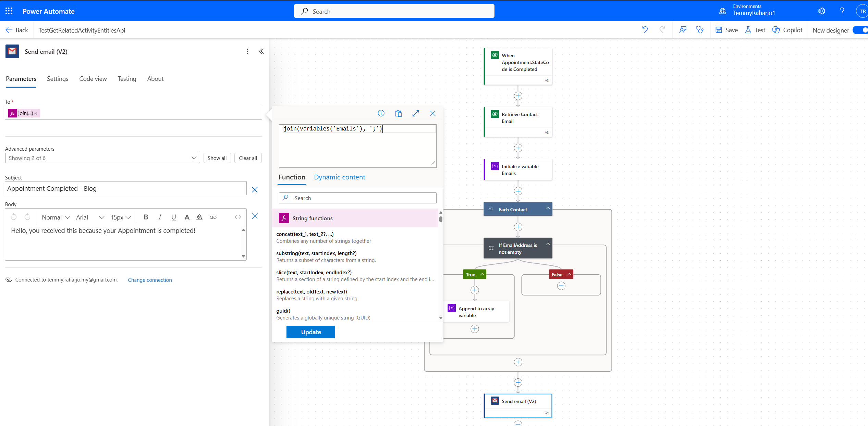The height and width of the screenshot is (426, 868).
Task: Open the highlight color tool in Body editor
Action: tap(199, 217)
